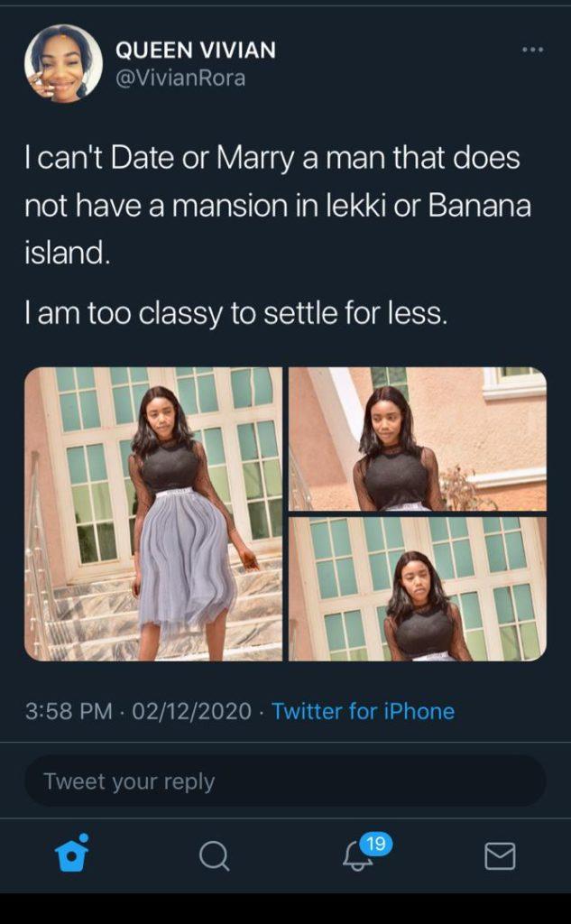Tap the profile avatar picture

coord(63,63)
